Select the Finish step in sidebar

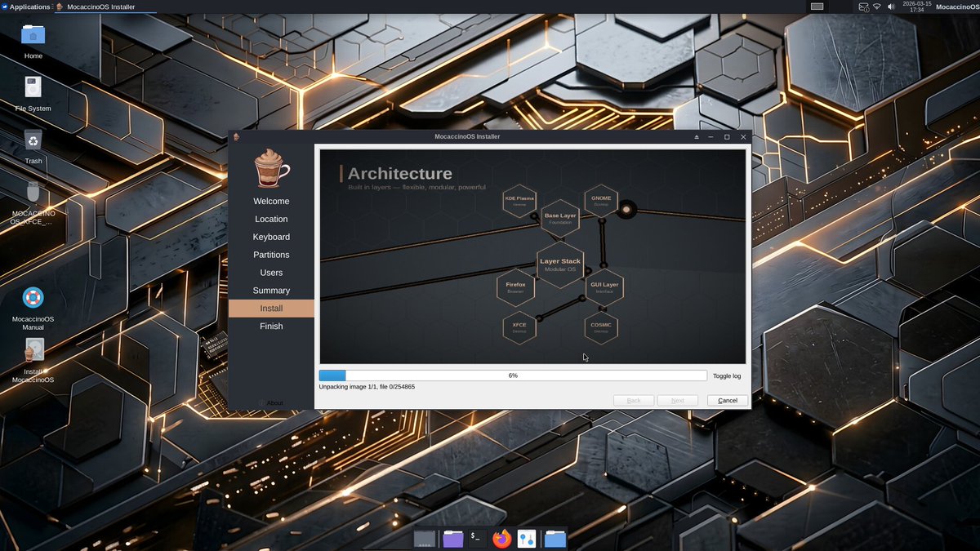point(271,326)
